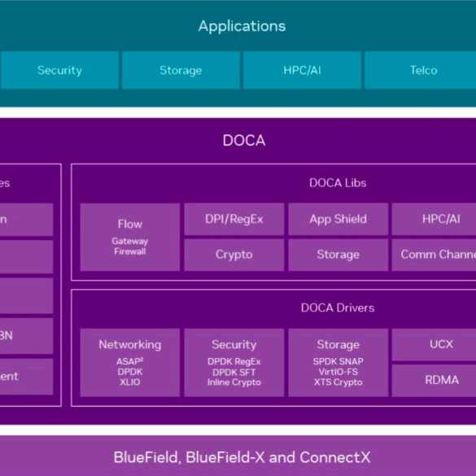Select the Security box under Applications

pos(59,70)
